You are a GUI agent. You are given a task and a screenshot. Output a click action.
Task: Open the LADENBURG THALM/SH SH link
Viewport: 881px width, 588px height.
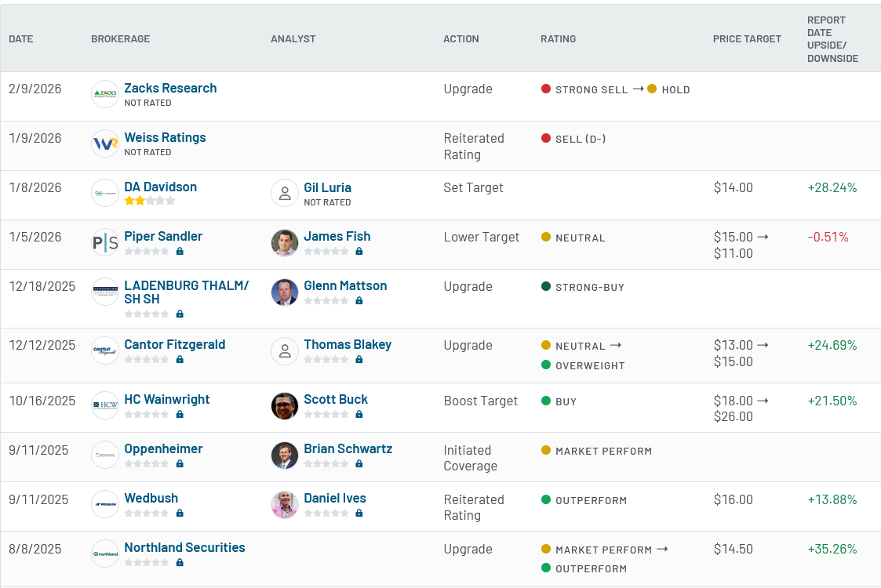coord(186,292)
